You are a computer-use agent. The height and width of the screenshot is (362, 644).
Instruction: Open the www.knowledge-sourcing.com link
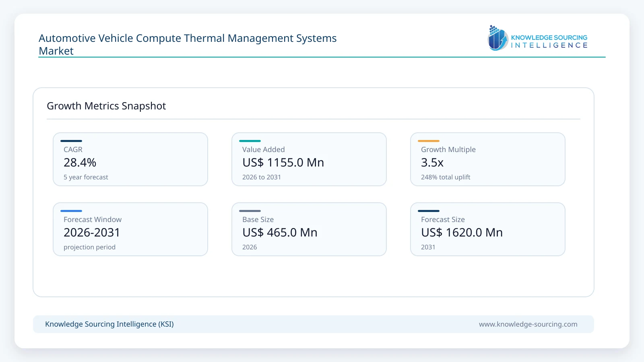click(528, 324)
